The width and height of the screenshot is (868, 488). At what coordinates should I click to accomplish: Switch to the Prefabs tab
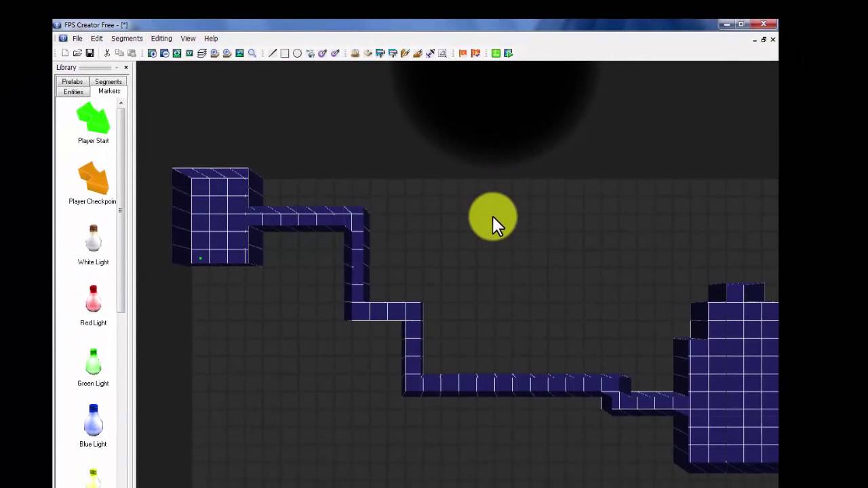[x=73, y=81]
